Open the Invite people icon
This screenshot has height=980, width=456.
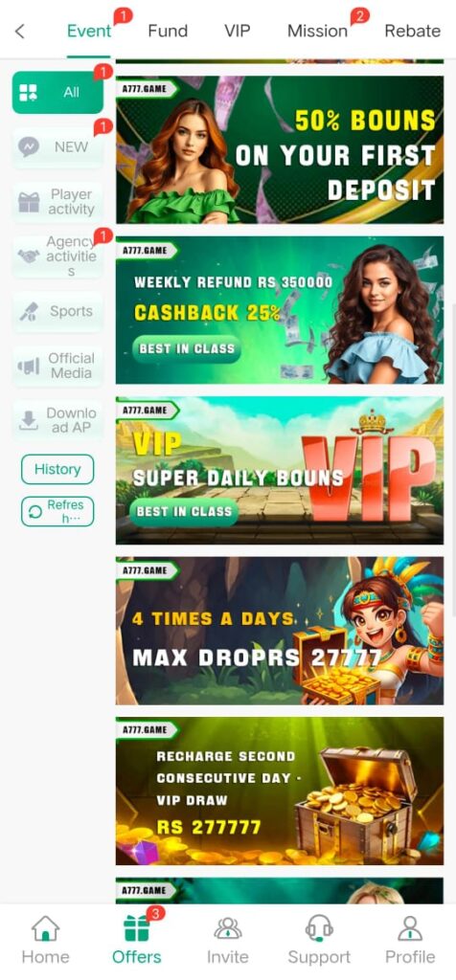pyautogui.click(x=228, y=928)
